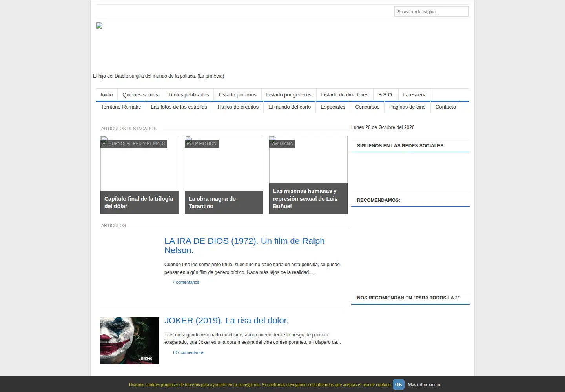
Task: Click the date 'Lunes 26 de Octubre del 2026'
Action: click(383, 127)
